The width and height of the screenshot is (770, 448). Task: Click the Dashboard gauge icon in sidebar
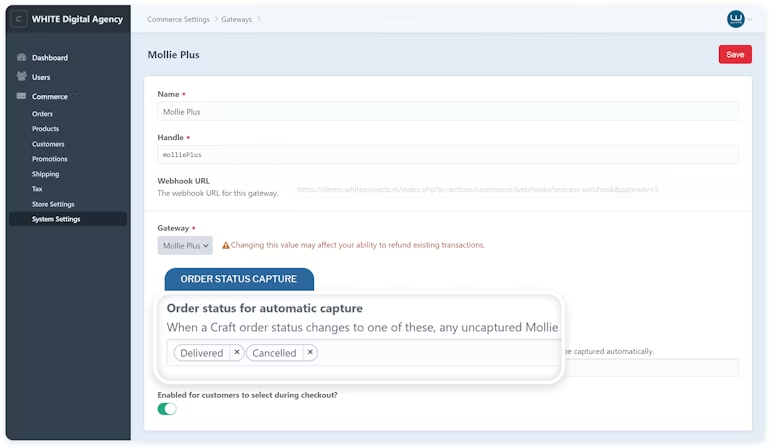coord(22,58)
